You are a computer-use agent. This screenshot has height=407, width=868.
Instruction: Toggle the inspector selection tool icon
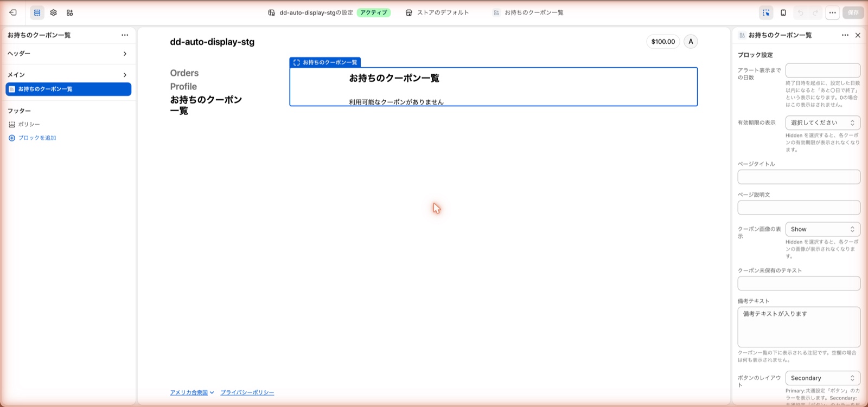[766, 12]
